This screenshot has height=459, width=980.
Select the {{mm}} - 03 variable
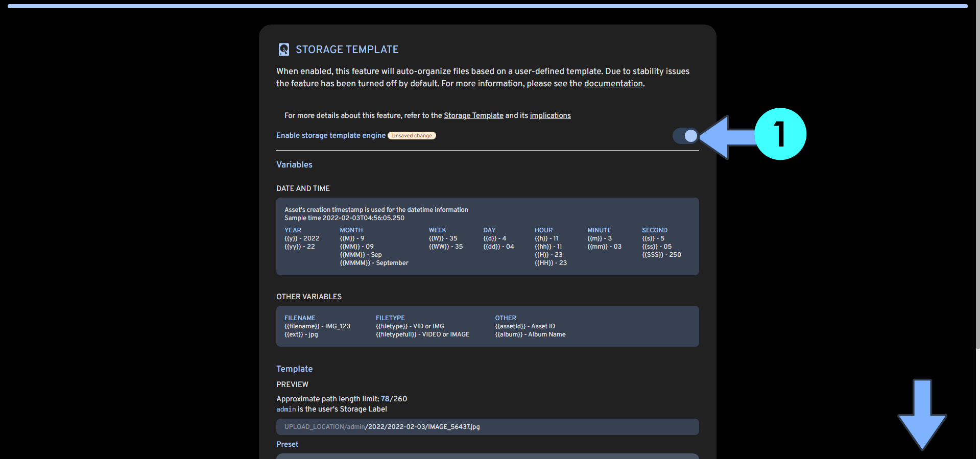pos(604,247)
